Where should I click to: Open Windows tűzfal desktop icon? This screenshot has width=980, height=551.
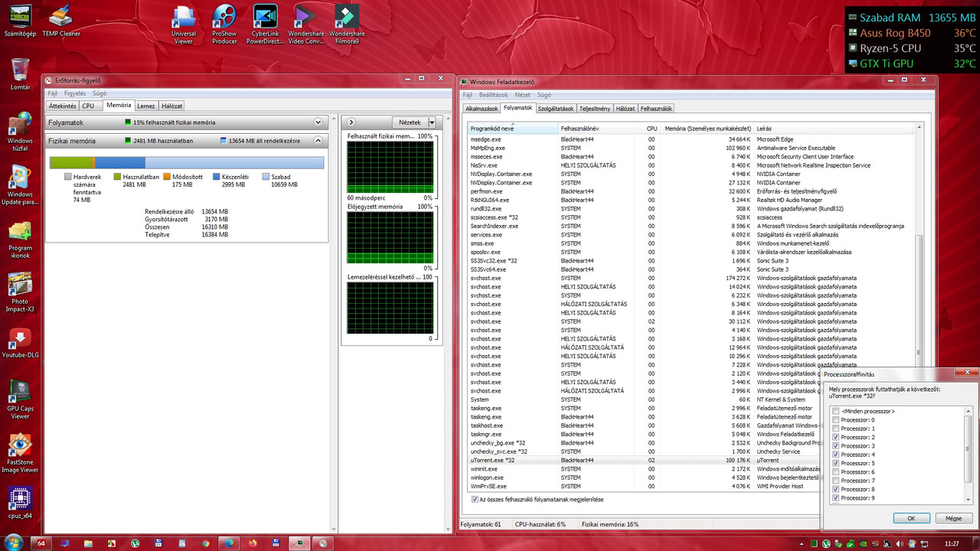[21, 132]
